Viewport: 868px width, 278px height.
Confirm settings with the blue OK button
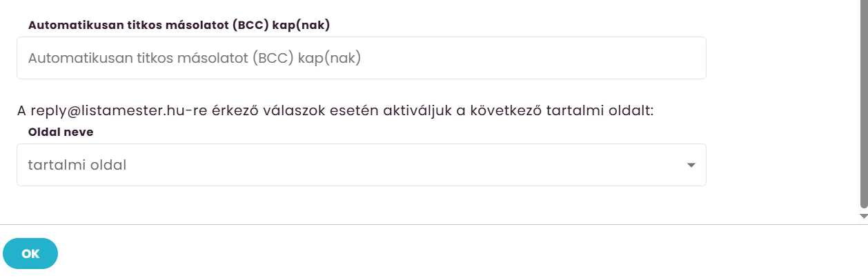click(x=30, y=253)
